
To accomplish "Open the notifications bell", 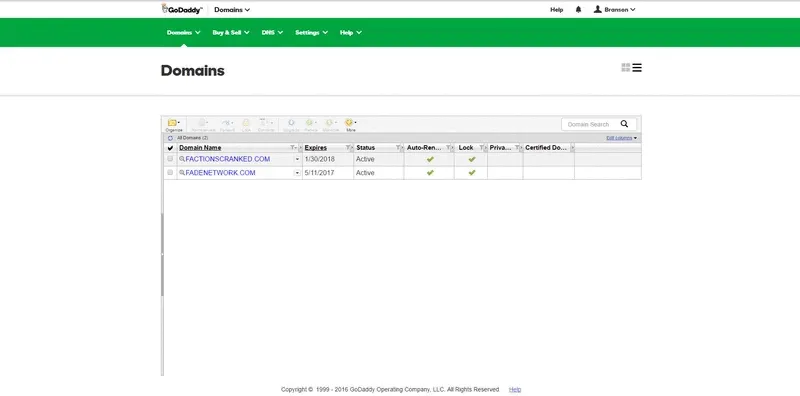I will 578,9.
